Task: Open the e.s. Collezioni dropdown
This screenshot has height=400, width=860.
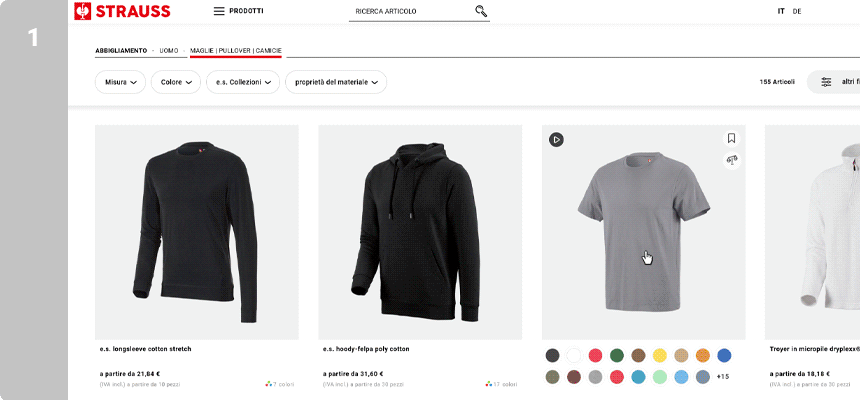Action: [243, 82]
